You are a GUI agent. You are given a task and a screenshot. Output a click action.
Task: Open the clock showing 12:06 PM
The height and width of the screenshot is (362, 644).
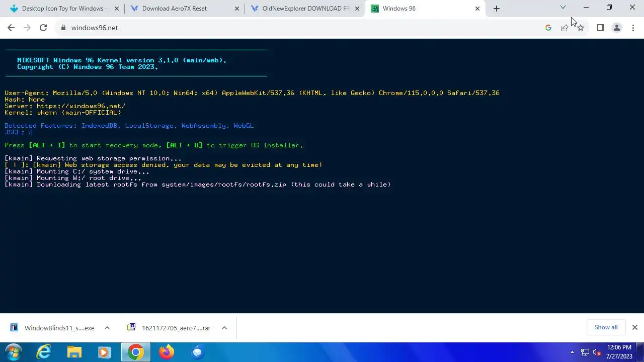(619, 352)
